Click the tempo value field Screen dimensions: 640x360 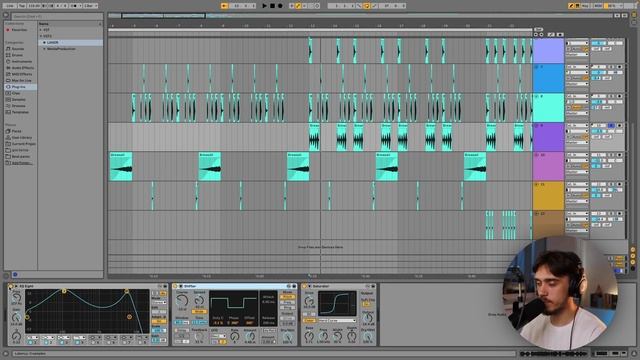click(34, 6)
